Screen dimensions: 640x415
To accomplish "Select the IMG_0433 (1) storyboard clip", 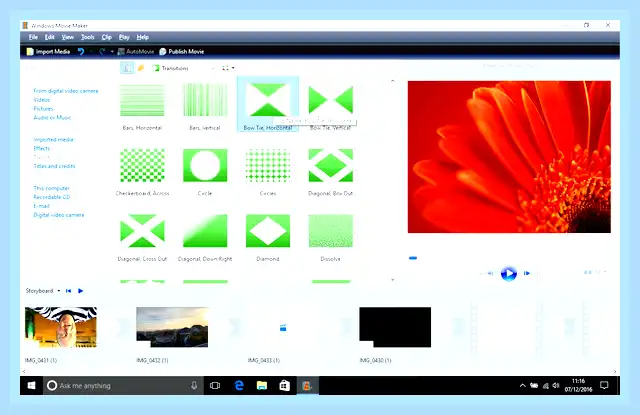I will coord(283,327).
